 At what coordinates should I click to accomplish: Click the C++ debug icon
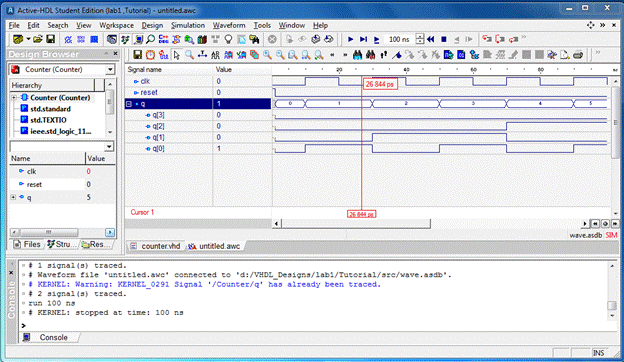coord(163,39)
